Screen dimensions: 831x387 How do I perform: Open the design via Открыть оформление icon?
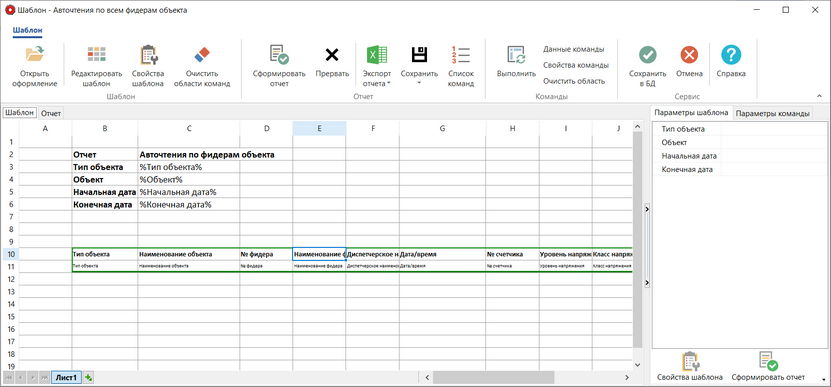pos(35,54)
